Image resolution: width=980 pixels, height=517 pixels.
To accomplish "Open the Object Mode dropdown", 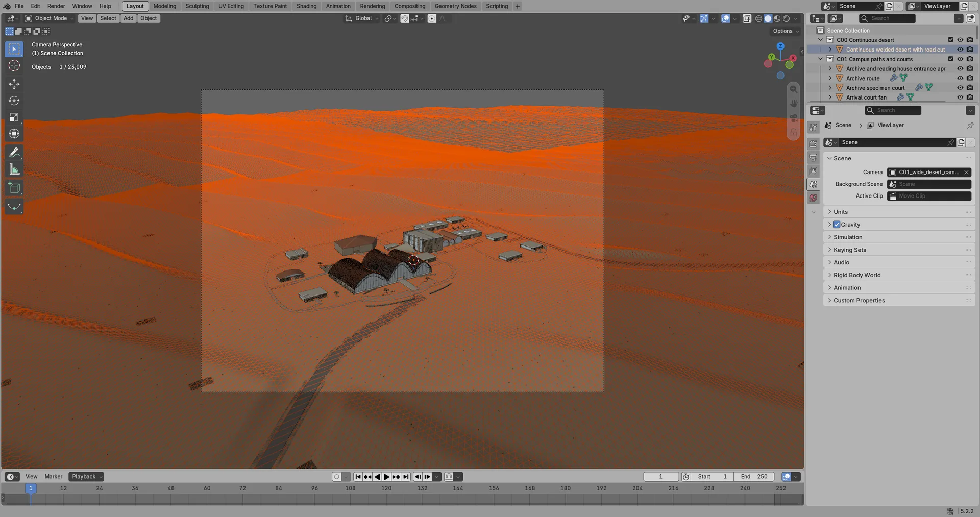I will (50, 18).
